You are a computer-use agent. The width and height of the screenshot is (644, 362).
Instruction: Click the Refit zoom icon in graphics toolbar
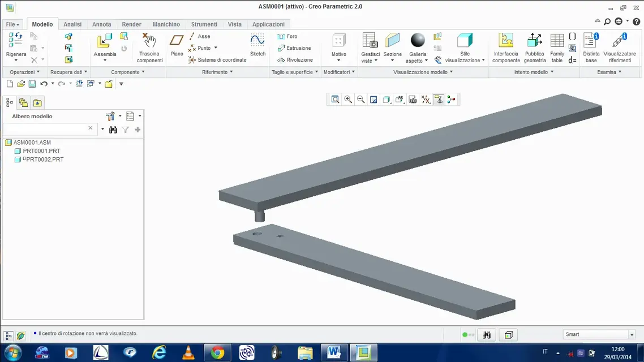click(335, 100)
